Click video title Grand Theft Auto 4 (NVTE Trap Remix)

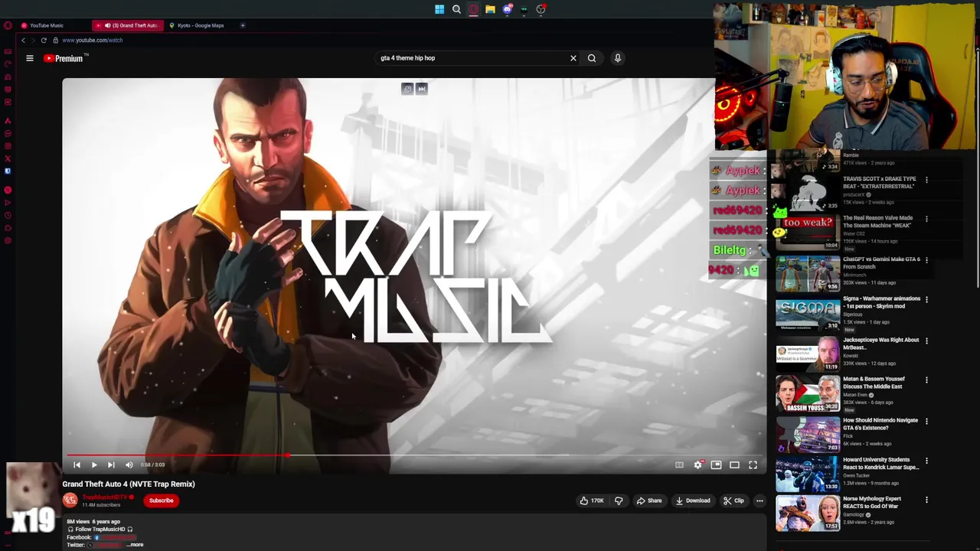(129, 484)
